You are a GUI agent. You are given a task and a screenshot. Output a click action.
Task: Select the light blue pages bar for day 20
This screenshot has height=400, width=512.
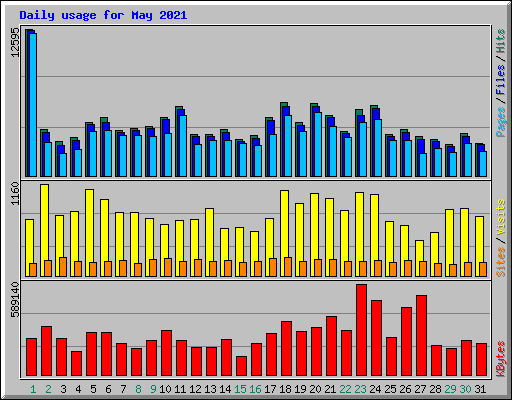[318, 144]
